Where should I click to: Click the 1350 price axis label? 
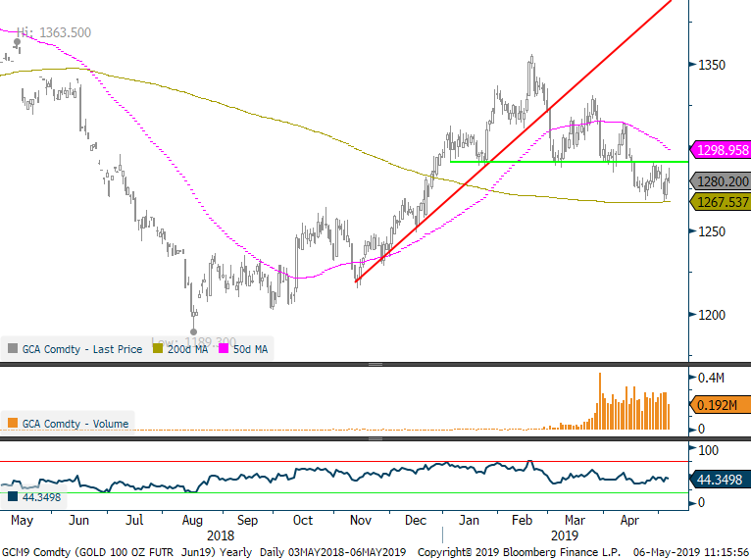(712, 65)
